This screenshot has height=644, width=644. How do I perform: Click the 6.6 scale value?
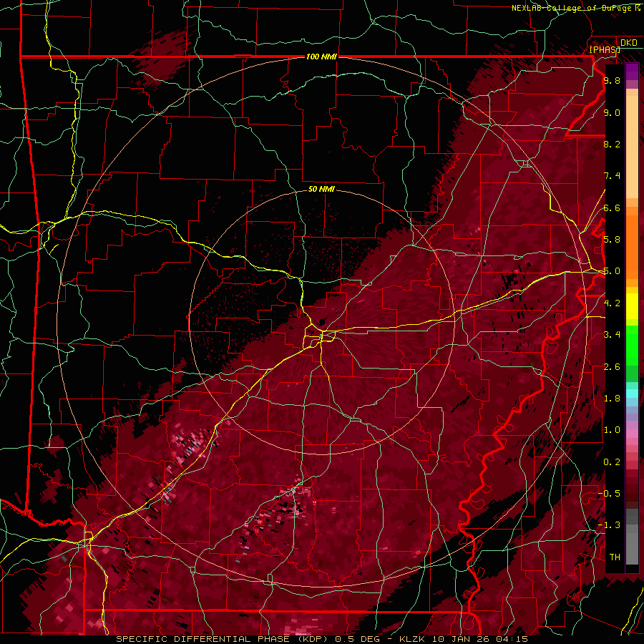pyautogui.click(x=612, y=208)
